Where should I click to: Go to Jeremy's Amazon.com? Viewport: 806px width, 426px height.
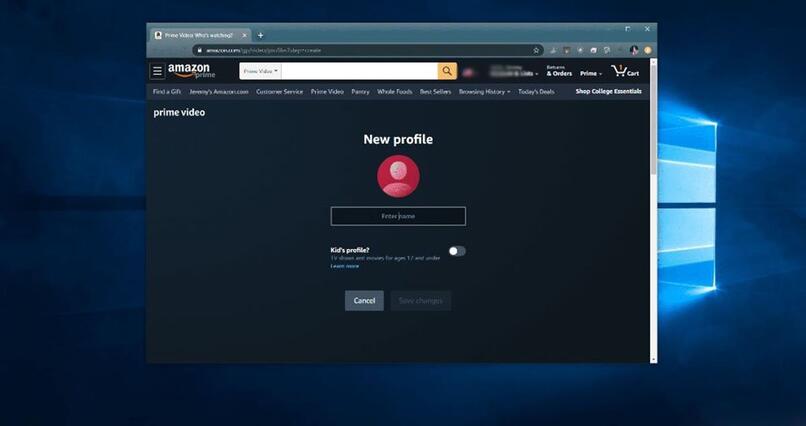pos(218,92)
